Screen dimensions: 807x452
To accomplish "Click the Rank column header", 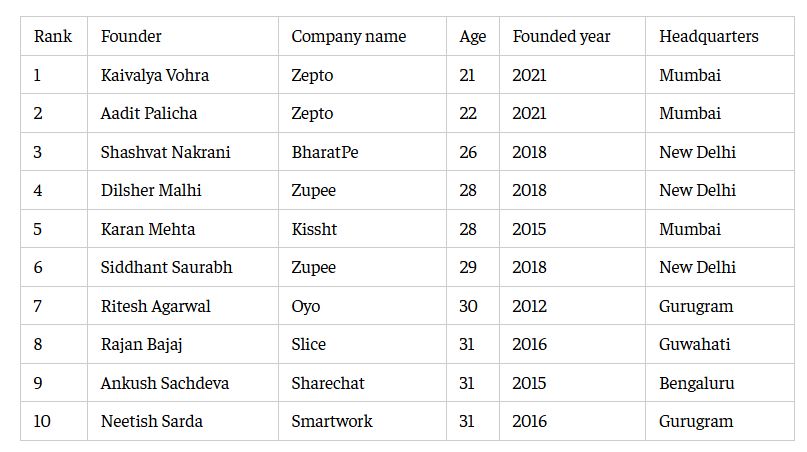I will pos(53,37).
